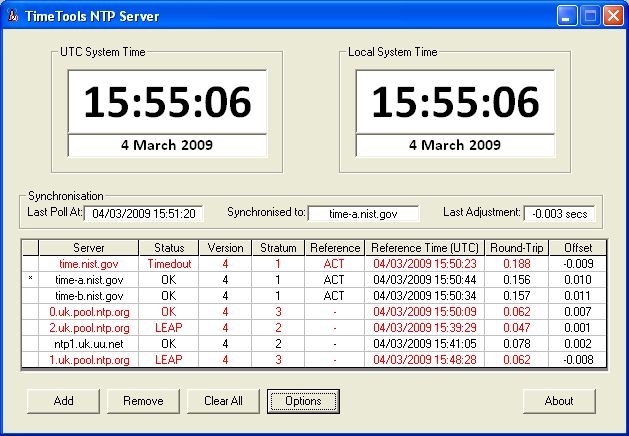Viewport: 629px width, 436px height.
Task: Select the time-b.nist.gov server row
Action: 314,296
